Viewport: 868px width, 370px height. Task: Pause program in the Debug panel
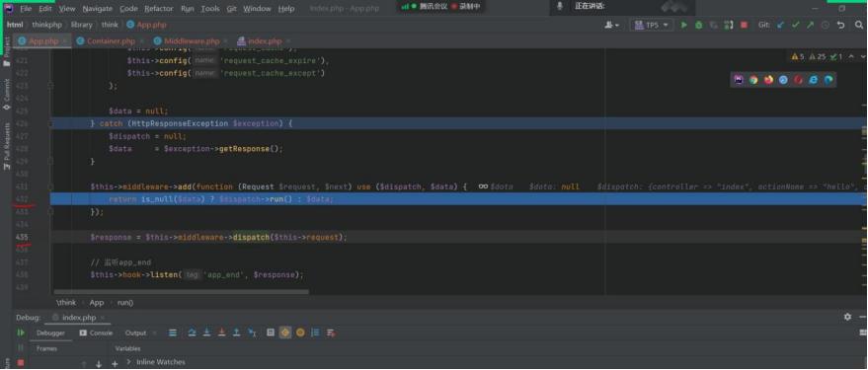21,348
